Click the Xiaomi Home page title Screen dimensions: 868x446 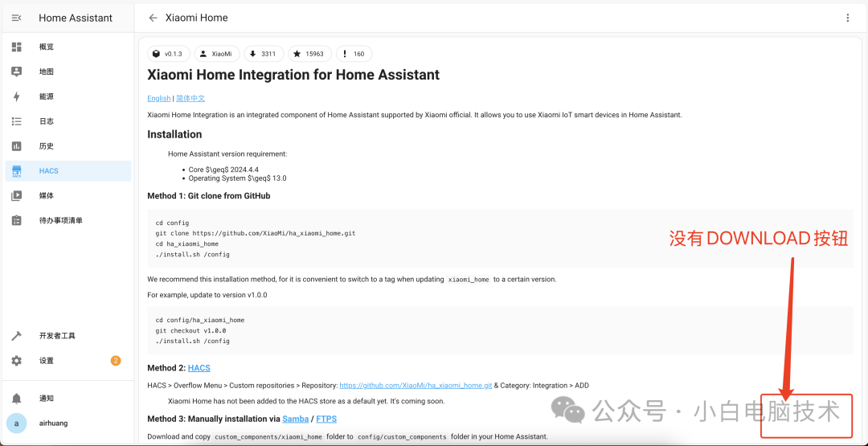197,18
